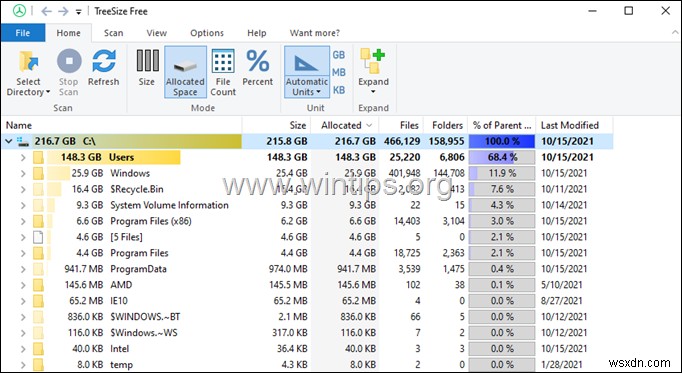Open the View ribbon tab
Screen dimensions: 682x373
pos(157,33)
